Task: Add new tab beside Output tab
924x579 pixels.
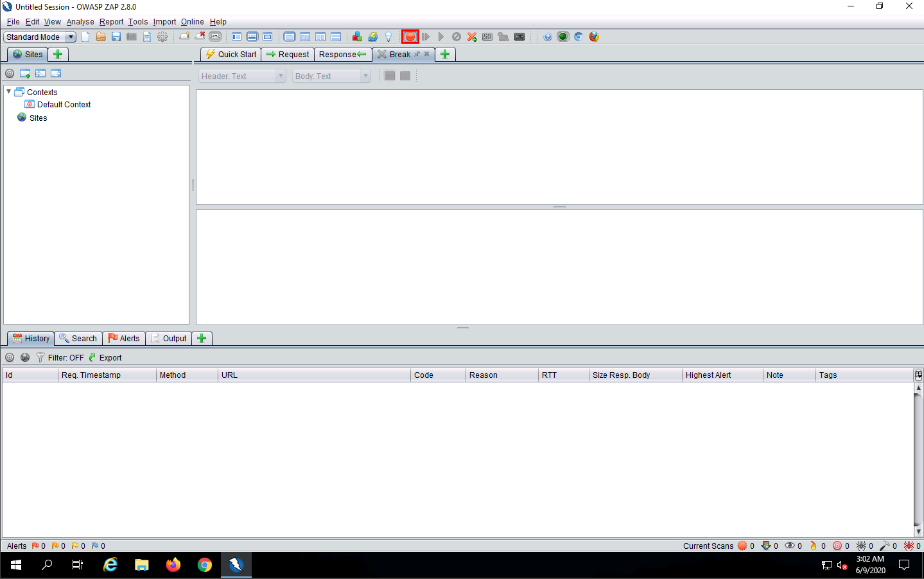Action: 202,338
